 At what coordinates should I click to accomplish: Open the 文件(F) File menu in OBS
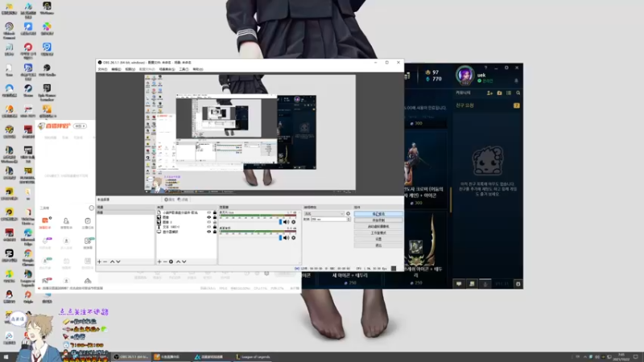pos(103,69)
